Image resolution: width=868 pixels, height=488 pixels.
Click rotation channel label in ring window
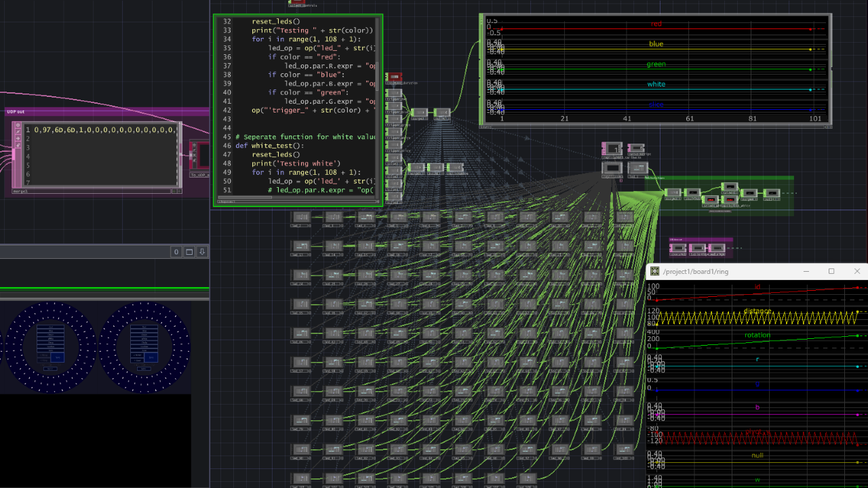[757, 335]
